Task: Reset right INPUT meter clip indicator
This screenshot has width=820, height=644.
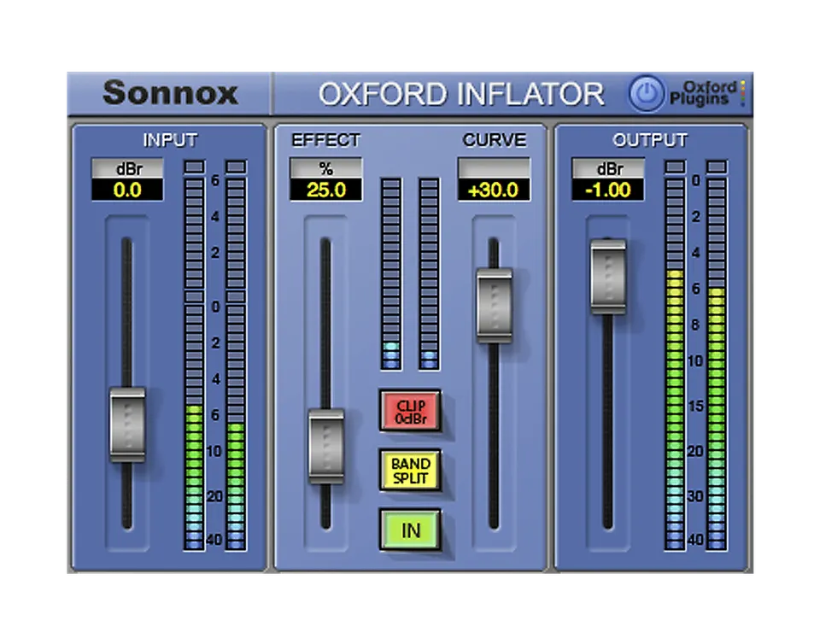Action: pos(236,167)
